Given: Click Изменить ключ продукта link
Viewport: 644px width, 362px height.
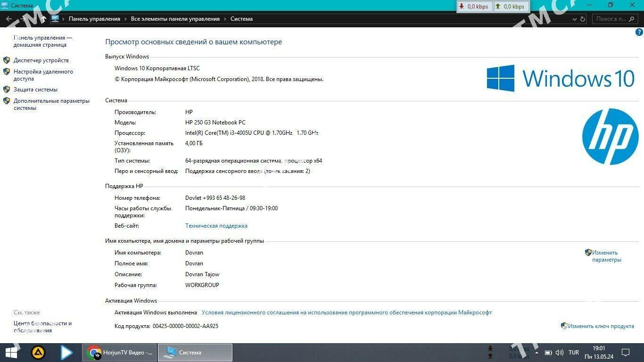Looking at the screenshot, I should click(601, 326).
